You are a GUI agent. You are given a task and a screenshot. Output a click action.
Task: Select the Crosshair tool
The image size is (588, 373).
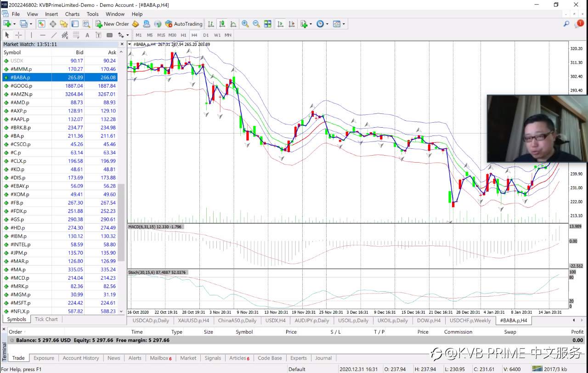pyautogui.click(x=18, y=35)
